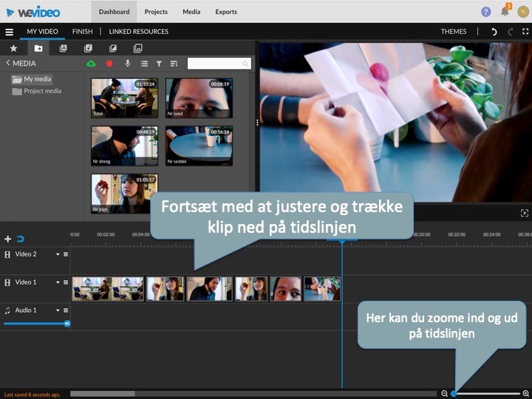Open the transitions tab icon
This screenshot has width=532, height=399.
[x=113, y=48]
